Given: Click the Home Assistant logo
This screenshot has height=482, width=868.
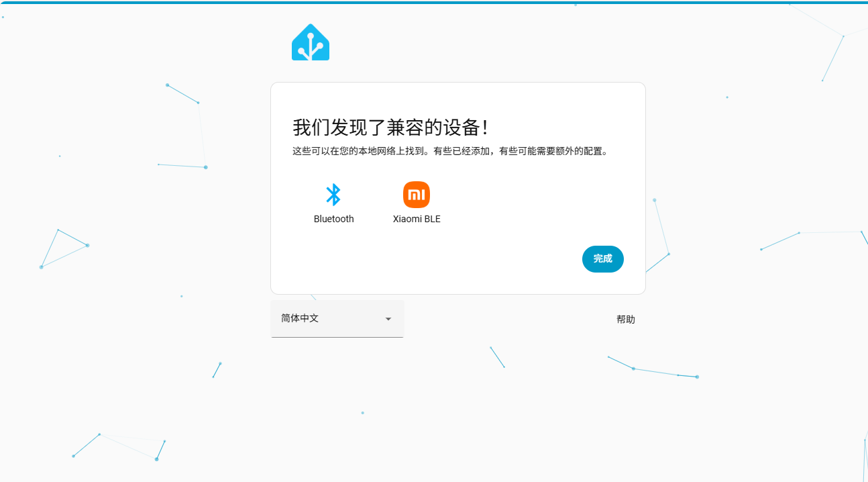Looking at the screenshot, I should coord(311,42).
